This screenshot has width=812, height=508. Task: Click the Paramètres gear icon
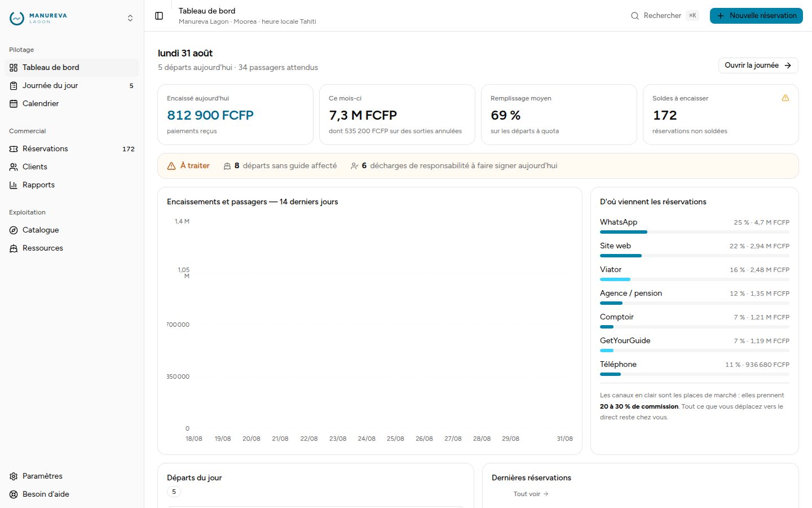[x=14, y=476]
